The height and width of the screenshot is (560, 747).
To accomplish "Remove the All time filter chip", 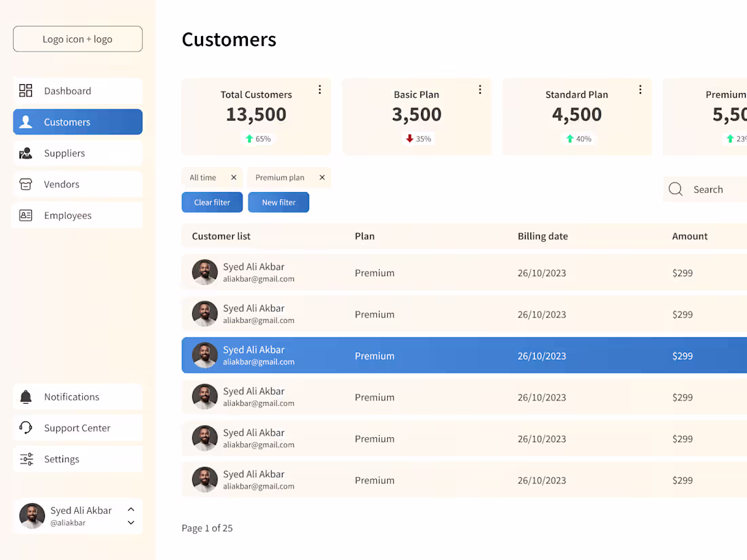I will [x=234, y=176].
